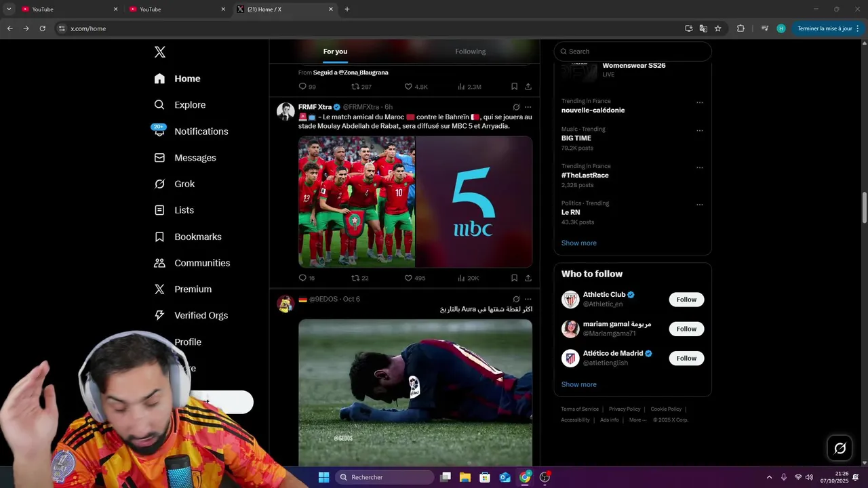Screen dimensions: 868x488
Task: Open the 9EDOS player image
Action: (415, 392)
